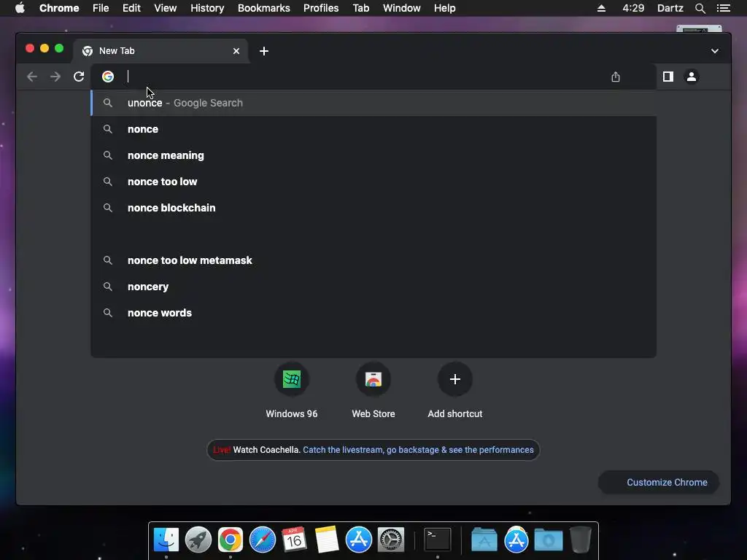Image resolution: width=747 pixels, height=560 pixels.
Task: Open the Tab menu
Action: tap(361, 8)
